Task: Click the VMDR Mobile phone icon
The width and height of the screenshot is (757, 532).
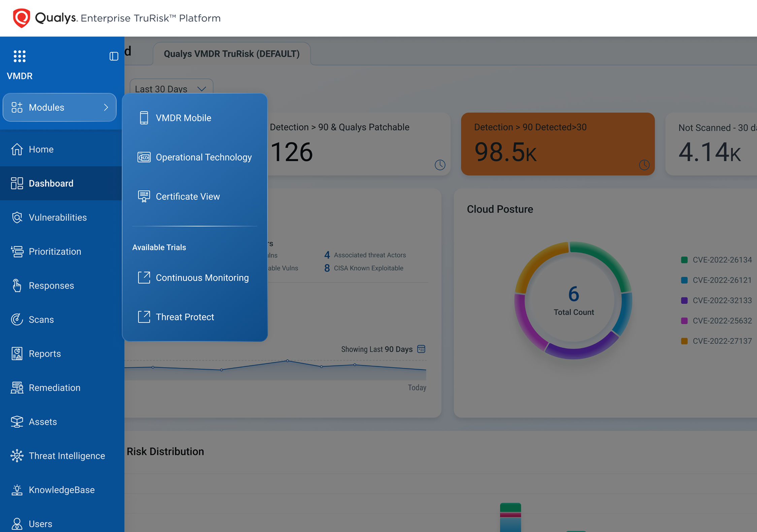Action: point(144,118)
